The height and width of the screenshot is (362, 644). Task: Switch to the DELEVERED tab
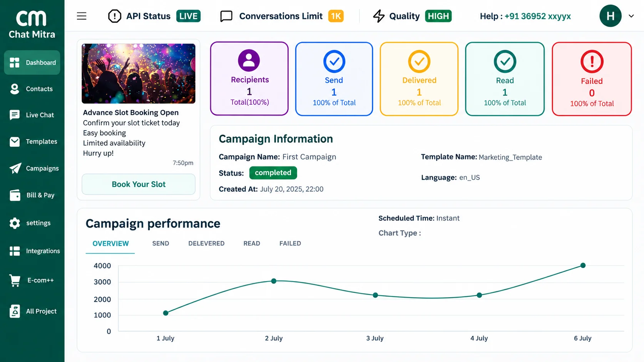[206, 244]
